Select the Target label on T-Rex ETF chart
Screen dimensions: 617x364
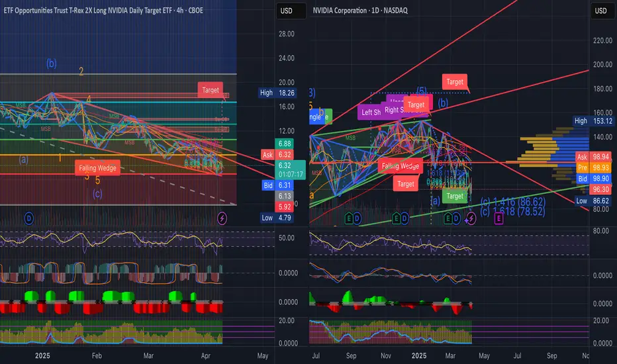pos(211,90)
